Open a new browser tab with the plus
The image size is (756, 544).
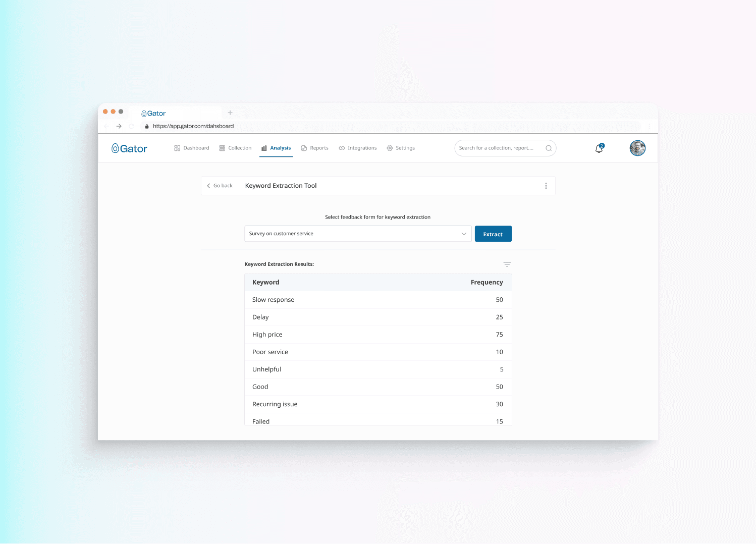[x=230, y=113]
